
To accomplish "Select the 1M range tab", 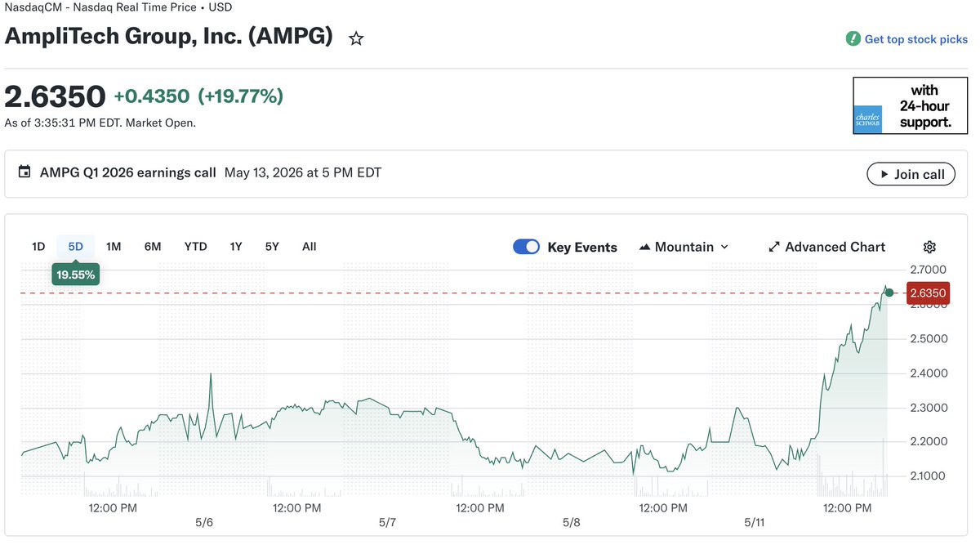I will [114, 247].
